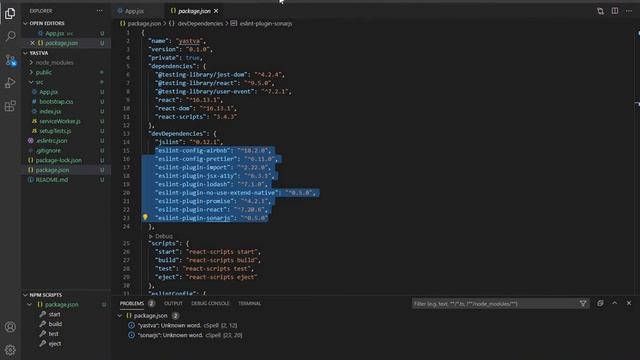Run the build npm script
The image size is (640, 360).
click(x=55, y=324)
